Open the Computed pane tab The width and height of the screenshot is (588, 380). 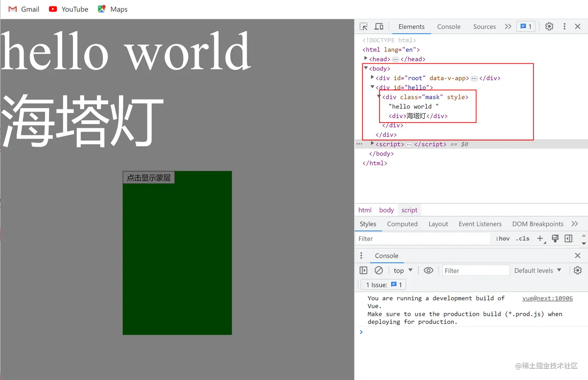tap(402, 224)
